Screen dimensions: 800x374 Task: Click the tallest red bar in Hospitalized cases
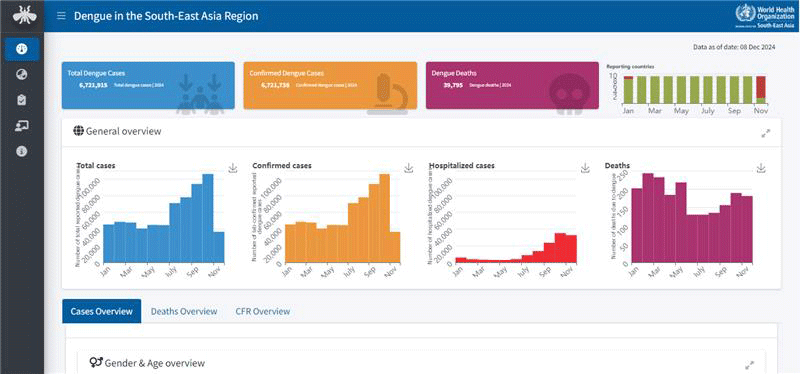point(560,248)
